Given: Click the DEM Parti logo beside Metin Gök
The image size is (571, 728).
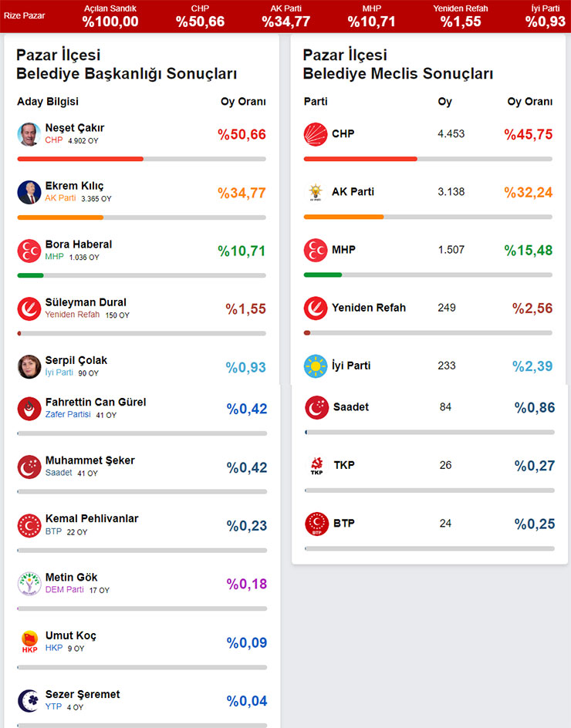Looking at the screenshot, I should [x=29, y=584].
